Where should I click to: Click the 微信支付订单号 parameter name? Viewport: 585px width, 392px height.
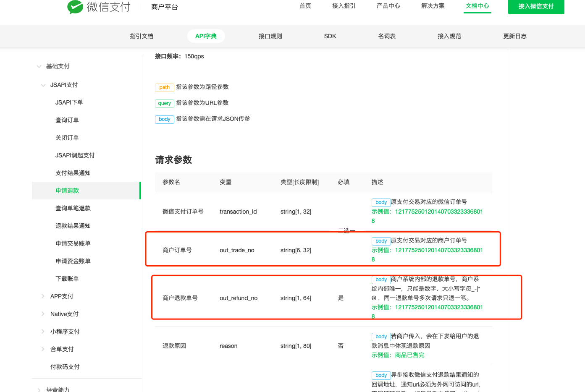point(183,212)
